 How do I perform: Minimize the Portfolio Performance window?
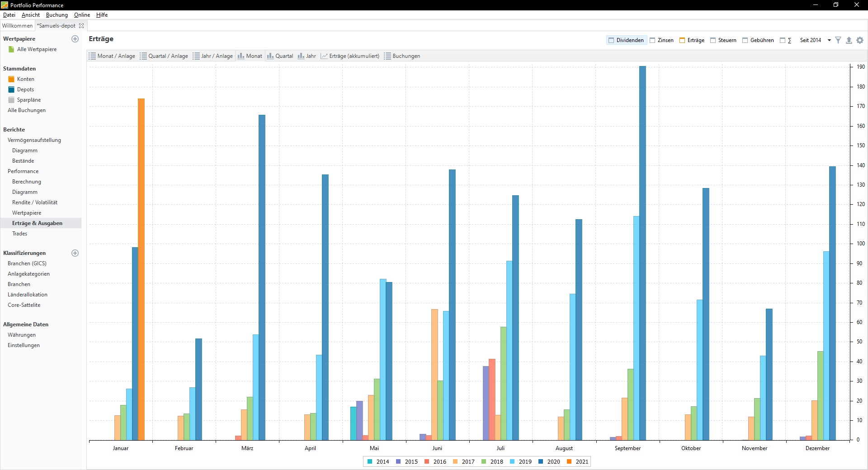click(x=816, y=5)
